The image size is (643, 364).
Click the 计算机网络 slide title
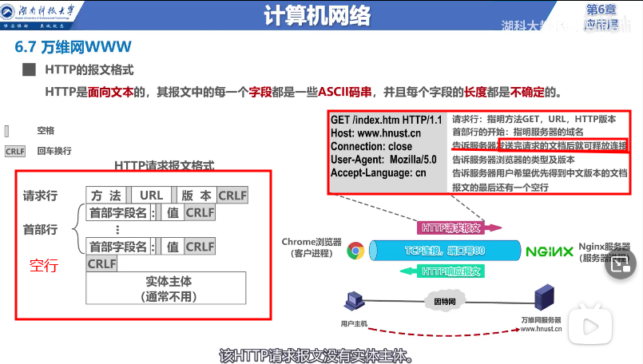[x=317, y=16]
